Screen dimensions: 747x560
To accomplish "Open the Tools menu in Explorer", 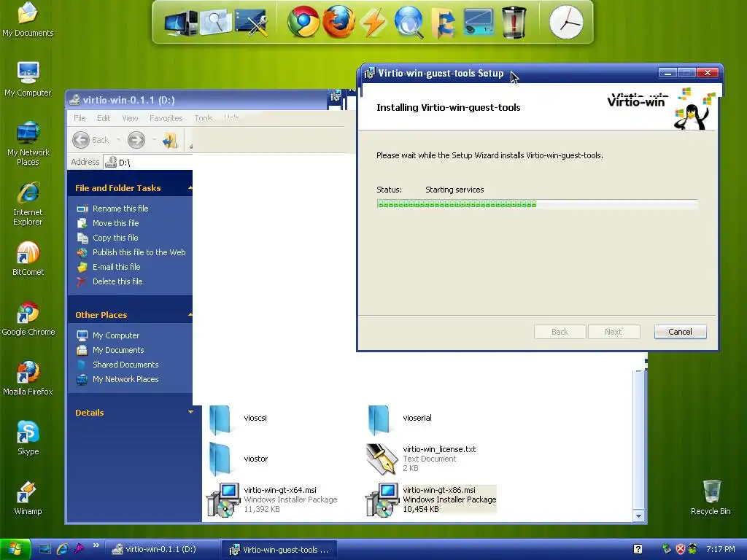I will pyautogui.click(x=204, y=118).
